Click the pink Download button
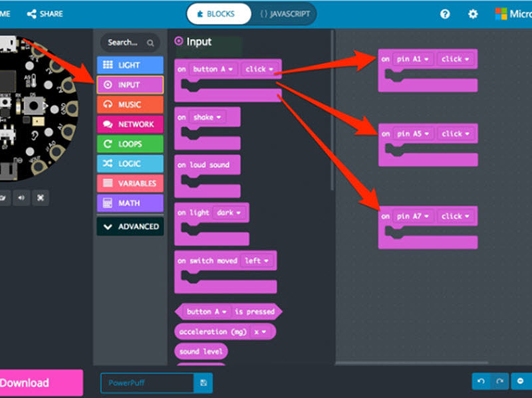Screen dimensions: 532x398 pyautogui.click(x=41, y=383)
